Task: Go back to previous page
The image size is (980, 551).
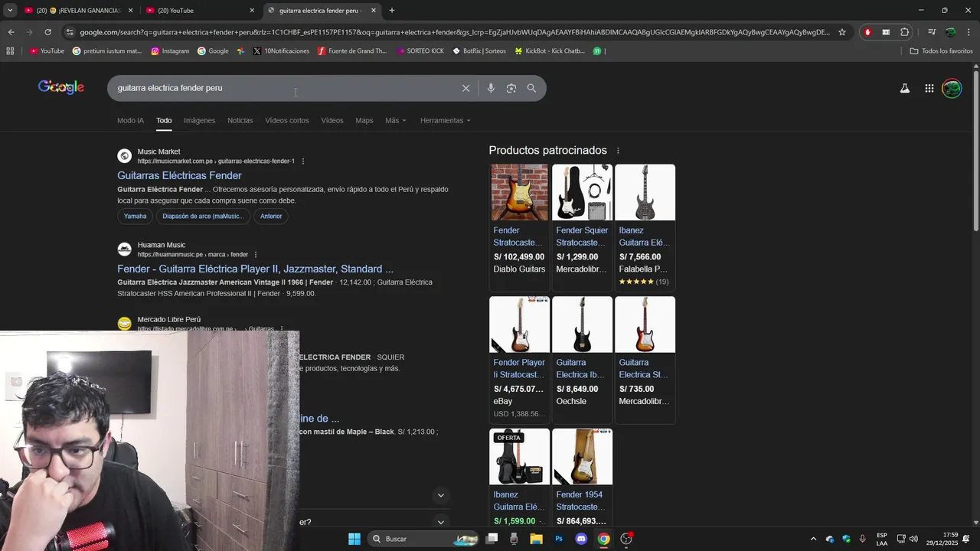Action: 11,32
